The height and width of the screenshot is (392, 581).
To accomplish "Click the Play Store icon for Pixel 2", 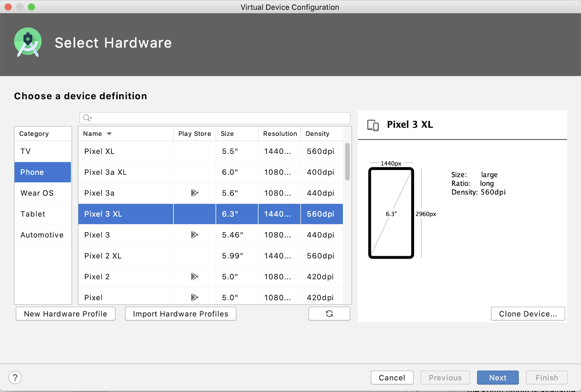I will click(195, 277).
